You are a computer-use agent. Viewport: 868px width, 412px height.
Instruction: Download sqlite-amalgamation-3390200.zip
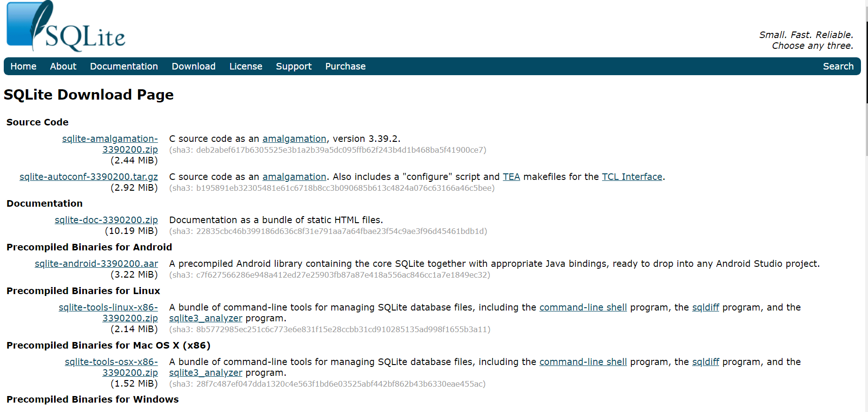pos(110,139)
